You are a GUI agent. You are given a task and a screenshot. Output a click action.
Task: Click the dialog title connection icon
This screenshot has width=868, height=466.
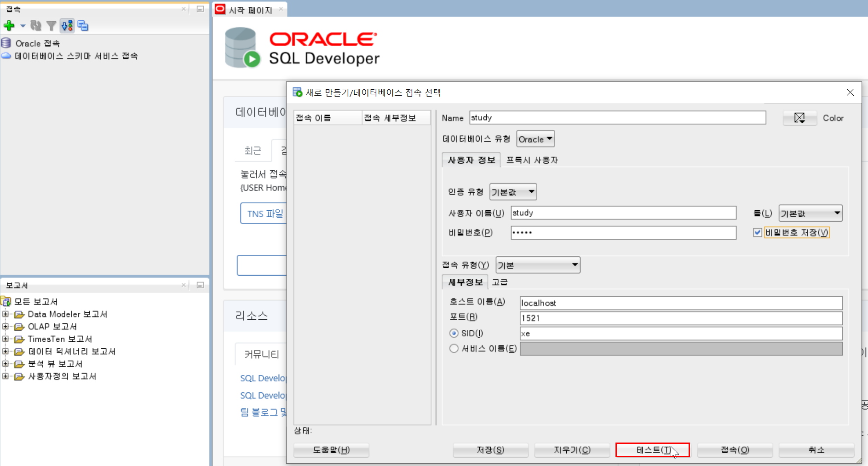[x=298, y=92]
